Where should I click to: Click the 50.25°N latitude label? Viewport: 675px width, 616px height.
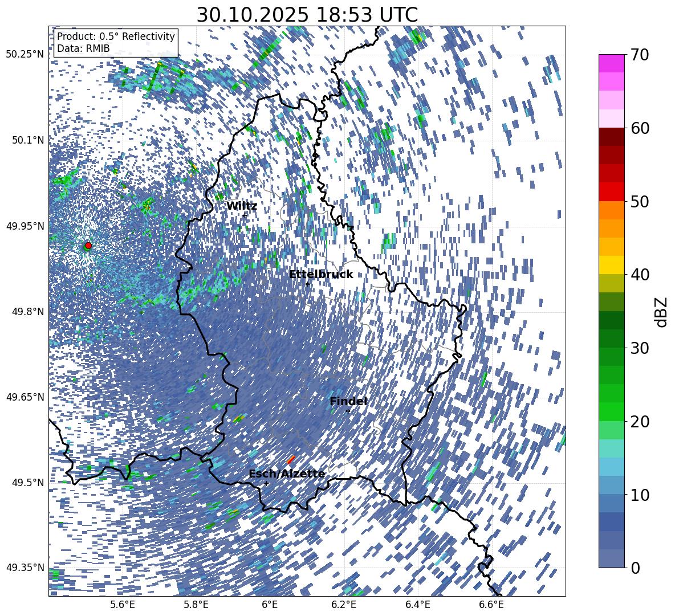(x=25, y=55)
